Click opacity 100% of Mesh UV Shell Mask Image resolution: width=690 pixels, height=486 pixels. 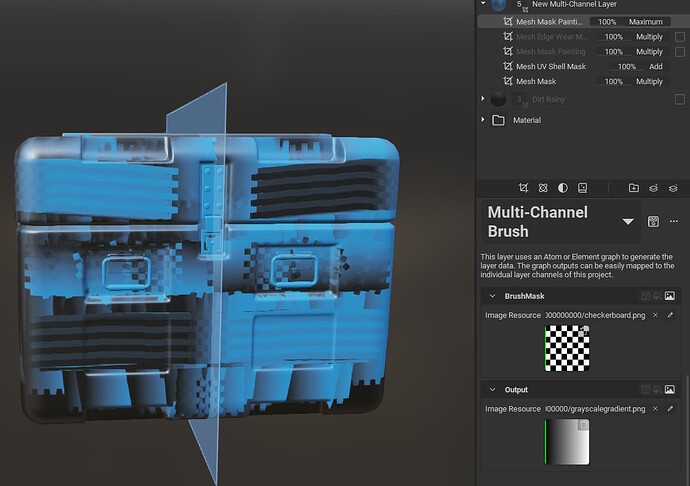pyautogui.click(x=626, y=67)
